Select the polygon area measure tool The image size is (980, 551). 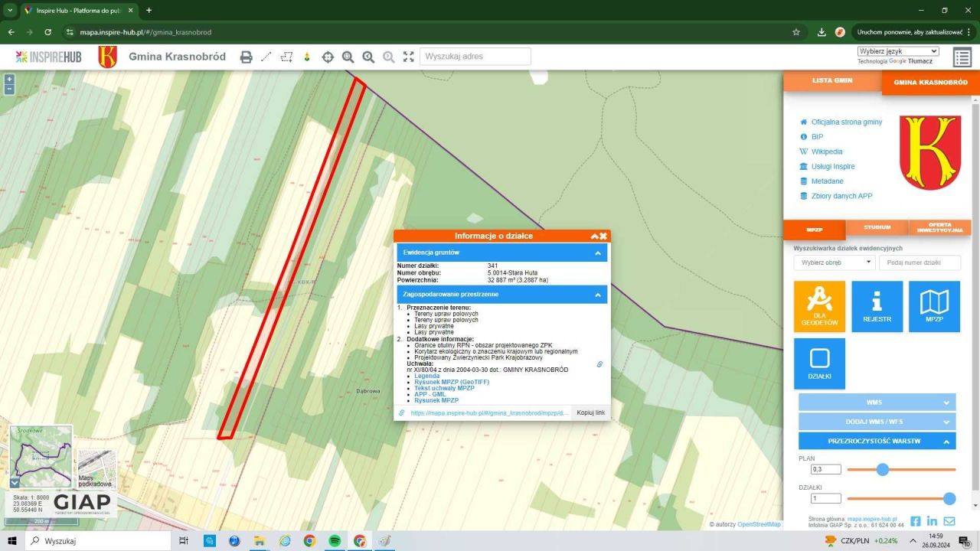(287, 57)
